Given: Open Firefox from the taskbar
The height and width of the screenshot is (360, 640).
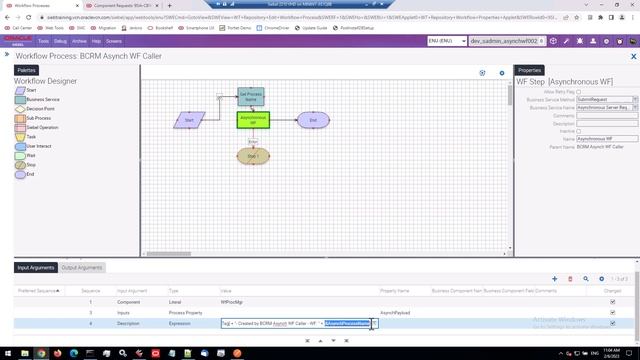Looking at the screenshot, I should tap(58, 353).
